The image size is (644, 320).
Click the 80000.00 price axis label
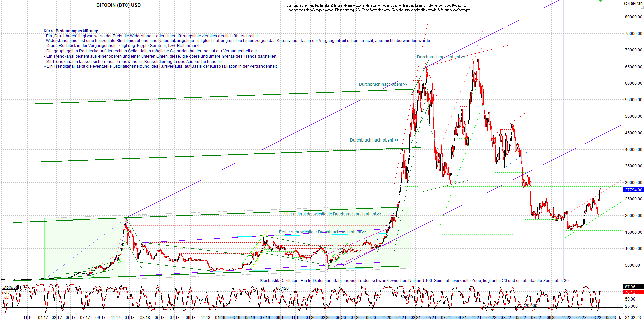click(634, 17)
